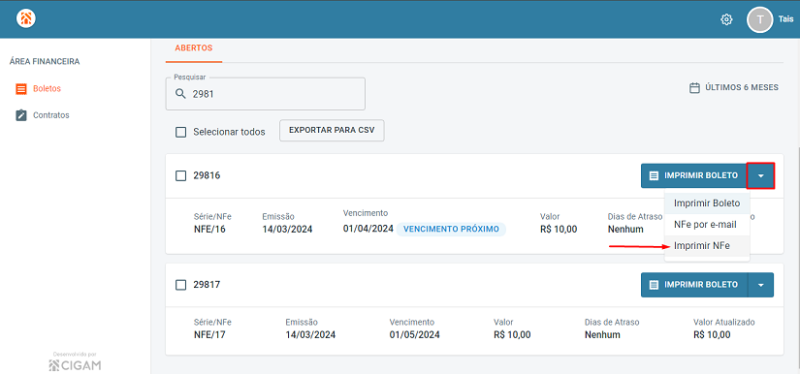Click due date 01/04/2024
The height and width of the screenshot is (374, 800).
click(x=368, y=229)
